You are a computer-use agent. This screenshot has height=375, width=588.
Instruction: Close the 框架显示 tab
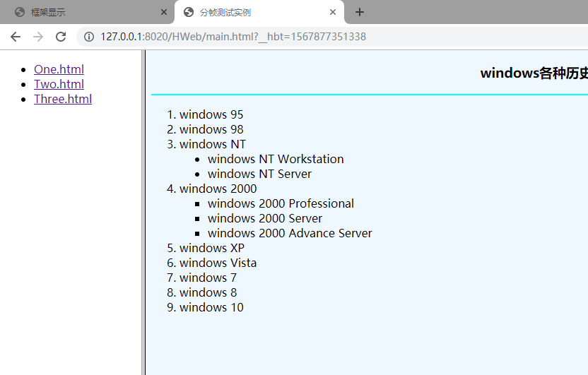164,12
